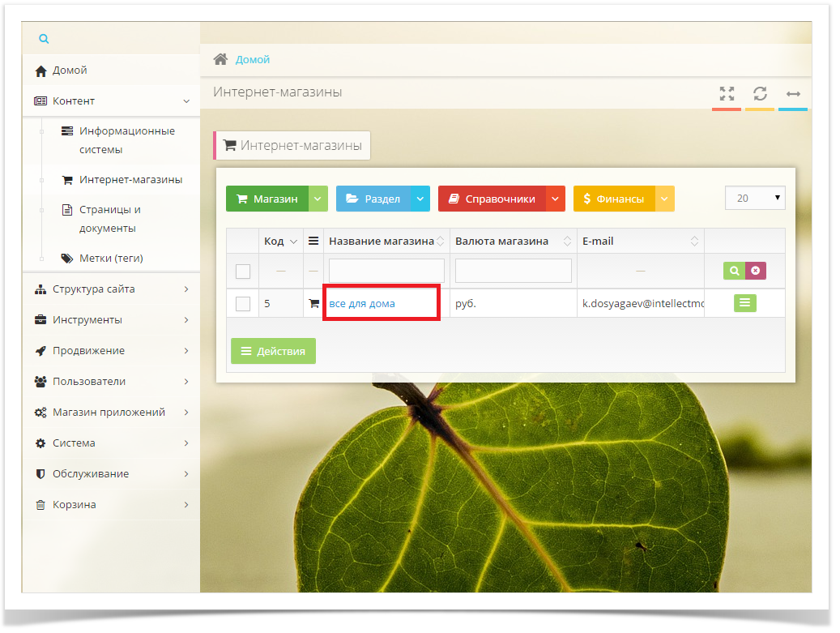Open the все для дома shop link
The height and width of the screenshot is (633, 840).
362,304
